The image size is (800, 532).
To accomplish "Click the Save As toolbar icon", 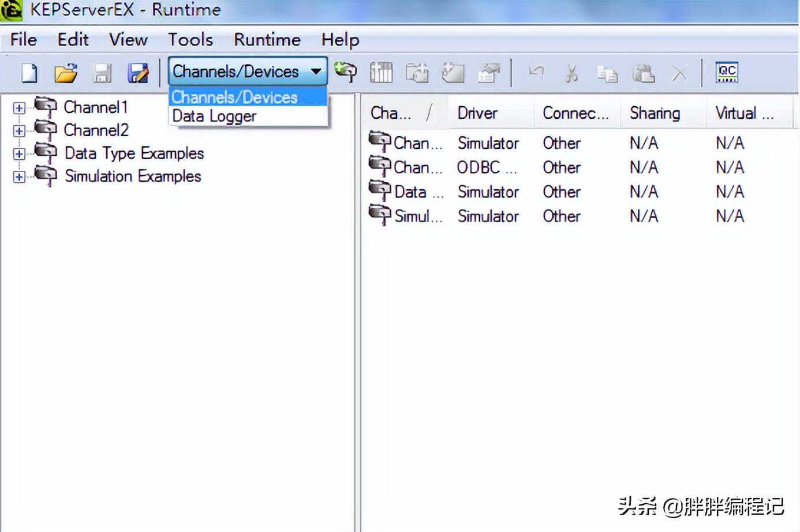I will (x=138, y=73).
